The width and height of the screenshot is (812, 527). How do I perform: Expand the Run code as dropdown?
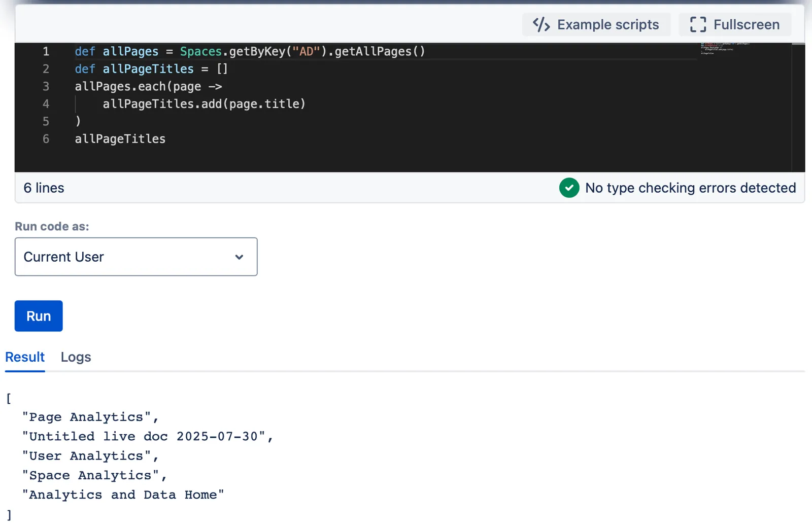coord(136,257)
